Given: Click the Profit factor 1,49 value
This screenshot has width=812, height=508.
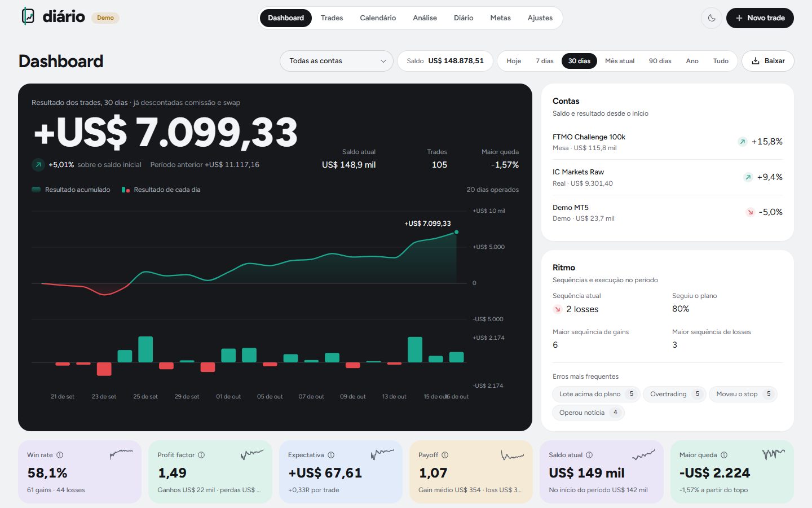Looking at the screenshot, I should 172,473.
